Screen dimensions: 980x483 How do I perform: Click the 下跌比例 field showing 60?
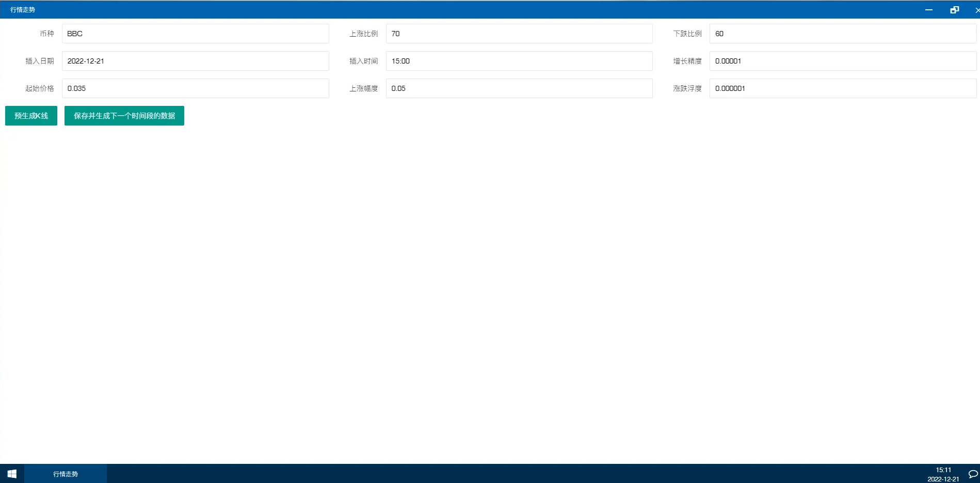[x=843, y=34]
